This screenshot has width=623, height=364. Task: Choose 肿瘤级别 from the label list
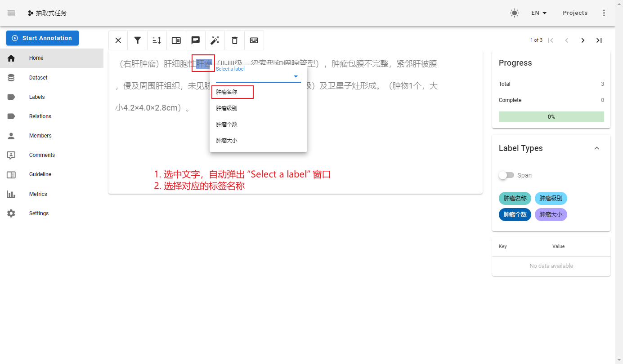(x=258, y=108)
